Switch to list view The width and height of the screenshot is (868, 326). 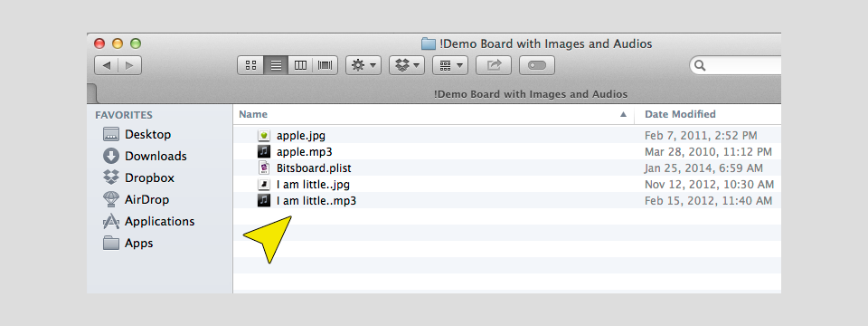pos(276,65)
